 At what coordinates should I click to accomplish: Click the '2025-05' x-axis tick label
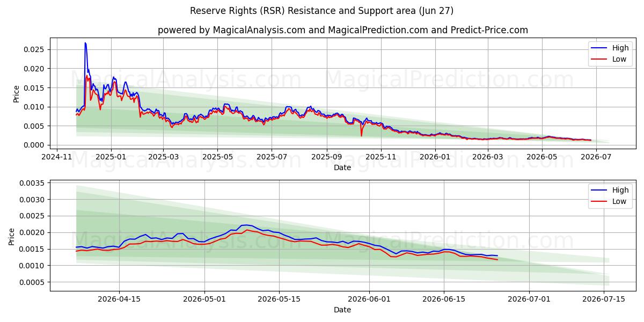click(217, 157)
